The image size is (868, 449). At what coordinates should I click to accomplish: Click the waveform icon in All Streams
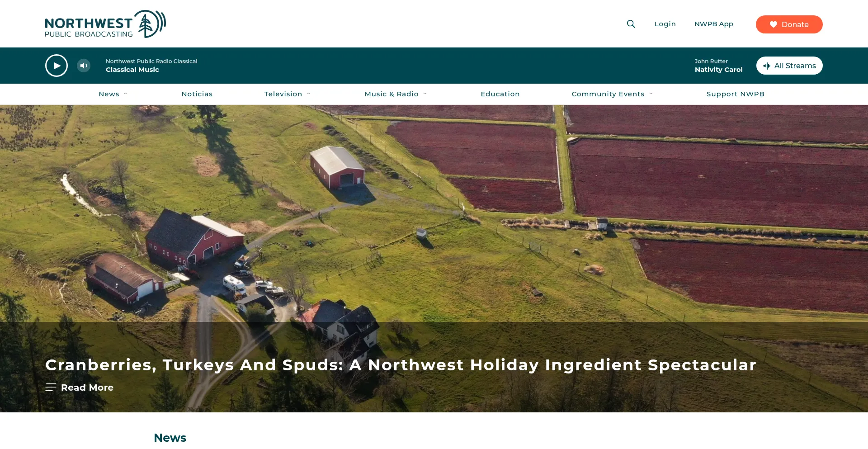[x=767, y=66]
